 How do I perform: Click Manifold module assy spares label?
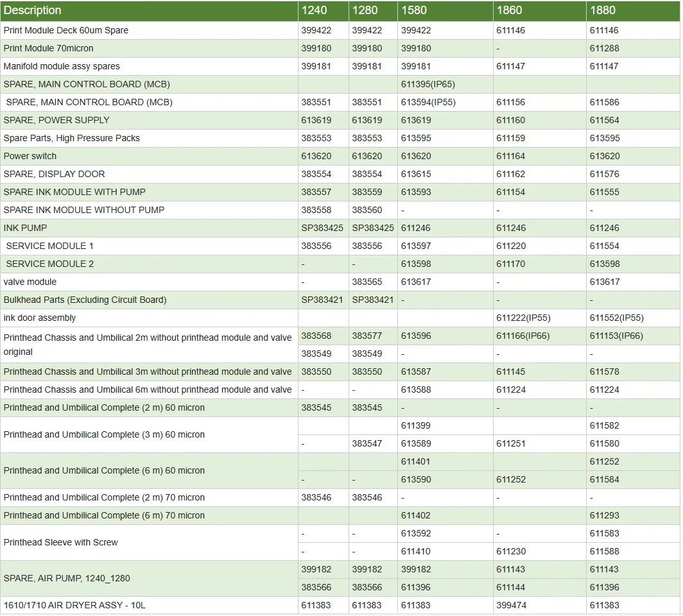pos(62,66)
